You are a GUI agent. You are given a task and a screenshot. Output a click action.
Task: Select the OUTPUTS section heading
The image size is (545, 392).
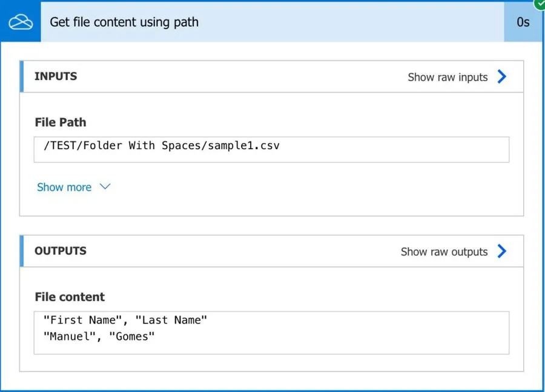point(61,251)
